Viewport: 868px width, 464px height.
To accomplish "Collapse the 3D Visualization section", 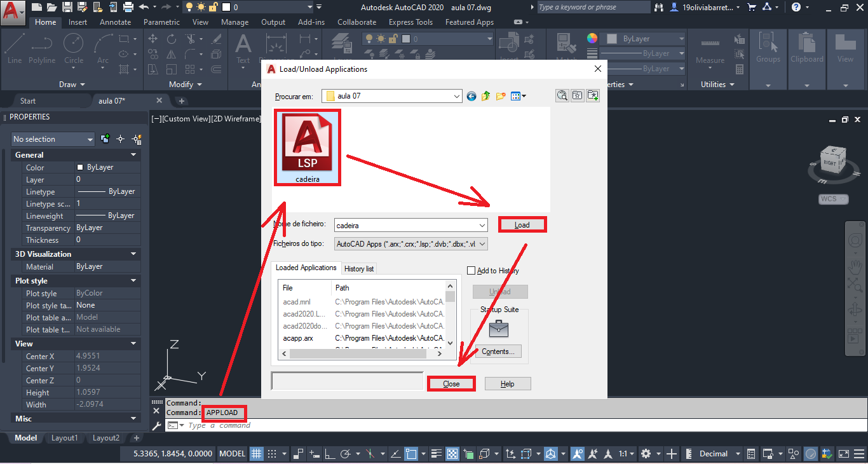I will [133, 254].
